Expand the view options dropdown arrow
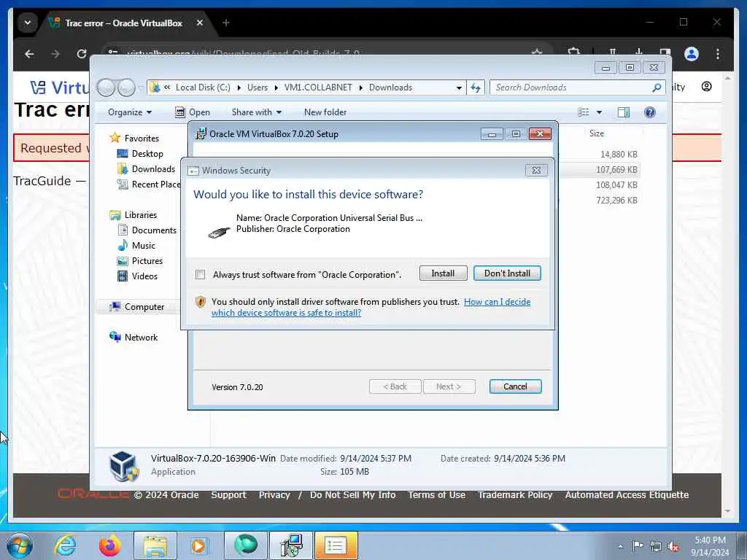The image size is (747, 560). (600, 112)
